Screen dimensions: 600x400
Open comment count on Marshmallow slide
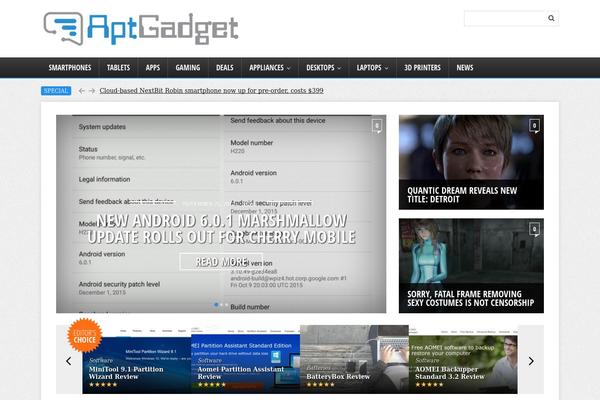(x=376, y=126)
